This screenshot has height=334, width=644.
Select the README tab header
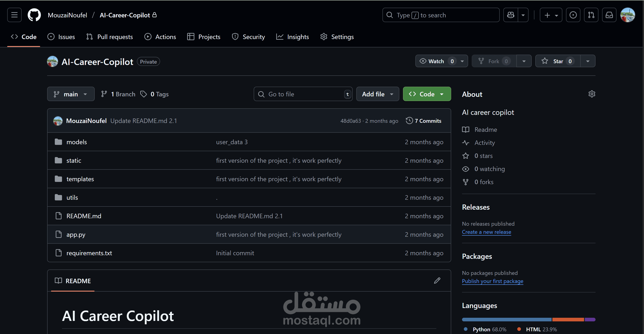[73, 281]
